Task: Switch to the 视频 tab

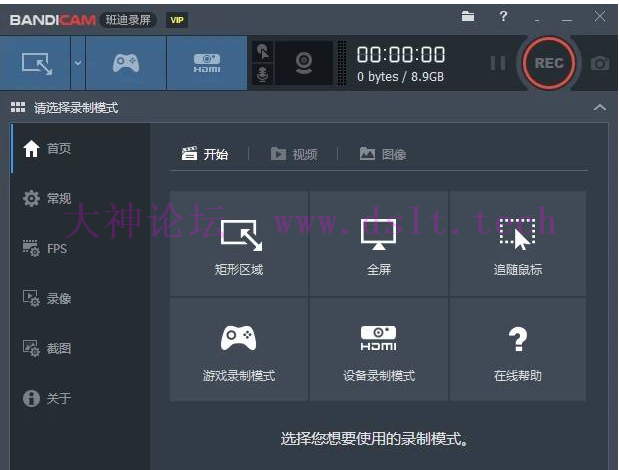Action: click(x=295, y=154)
